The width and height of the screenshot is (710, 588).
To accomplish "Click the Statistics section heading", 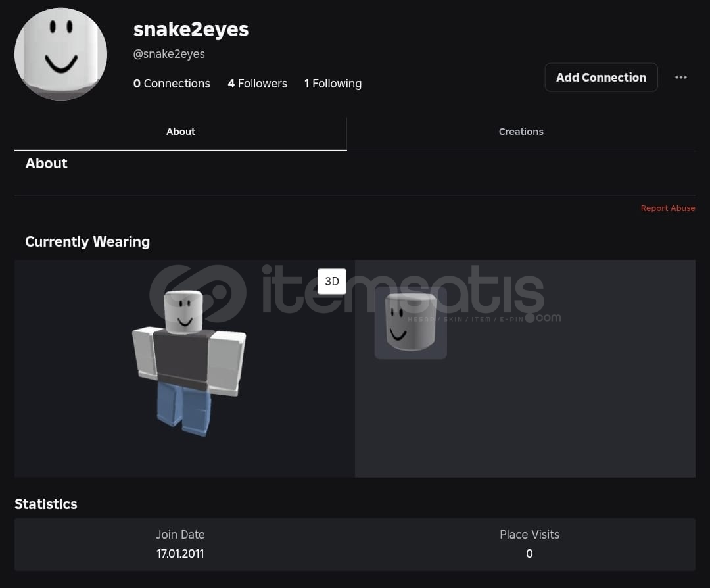I will [x=46, y=504].
